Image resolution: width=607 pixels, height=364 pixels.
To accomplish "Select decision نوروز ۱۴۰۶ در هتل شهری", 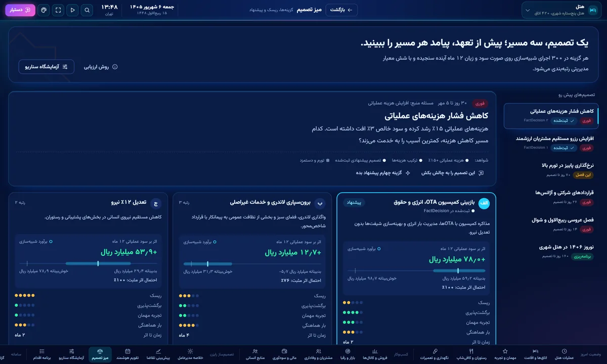I will coord(551,252).
